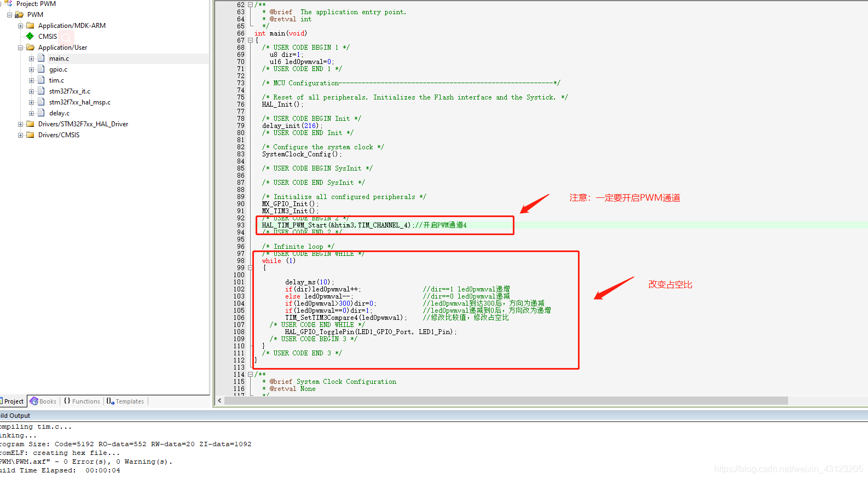Image resolution: width=868 pixels, height=479 pixels.
Task: Click the Templates tab icon
Action: [x=111, y=401]
